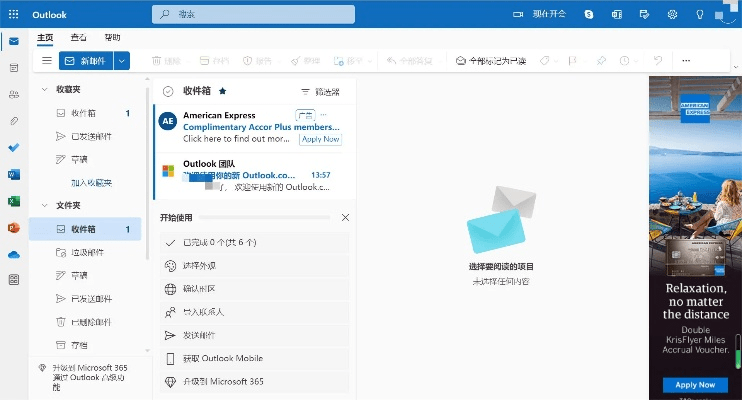Open the Filter menu in message list
The image size is (742, 400).
click(320, 91)
